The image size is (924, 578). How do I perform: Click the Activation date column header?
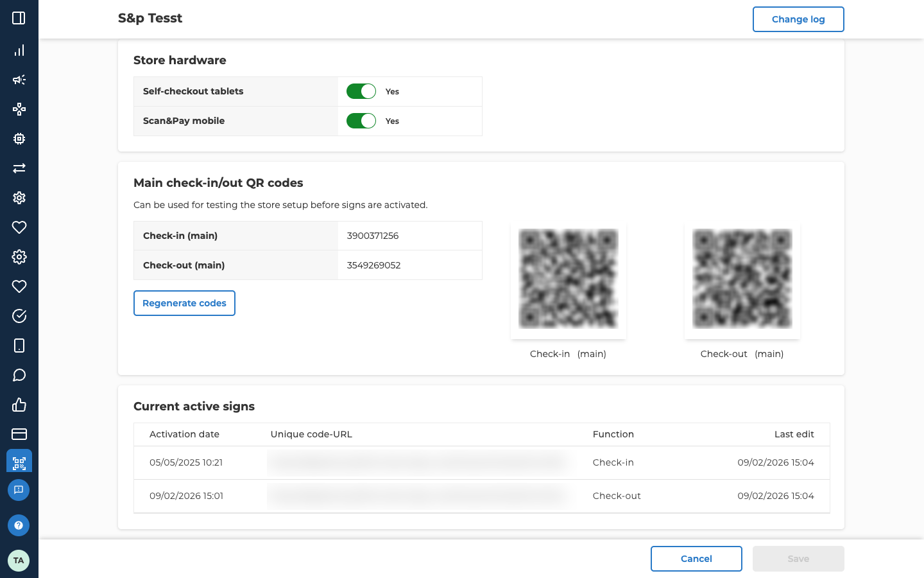pyautogui.click(x=184, y=434)
